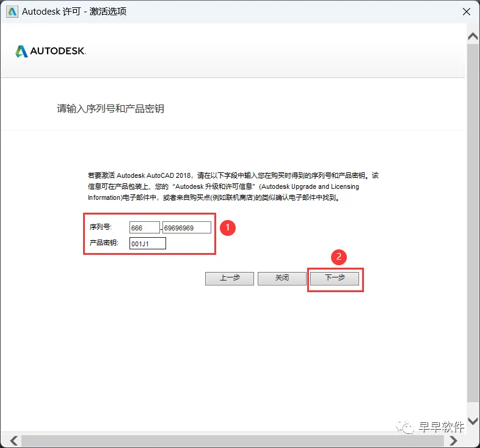Close the Autodesk licensing window
Screen dimensions: 480x448
pos(466,12)
